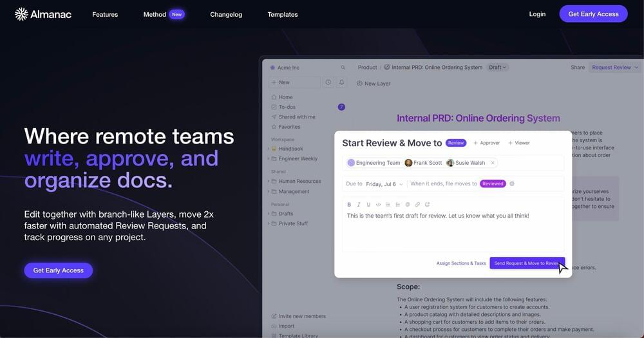Open the Method menu item

pyautogui.click(x=155, y=14)
